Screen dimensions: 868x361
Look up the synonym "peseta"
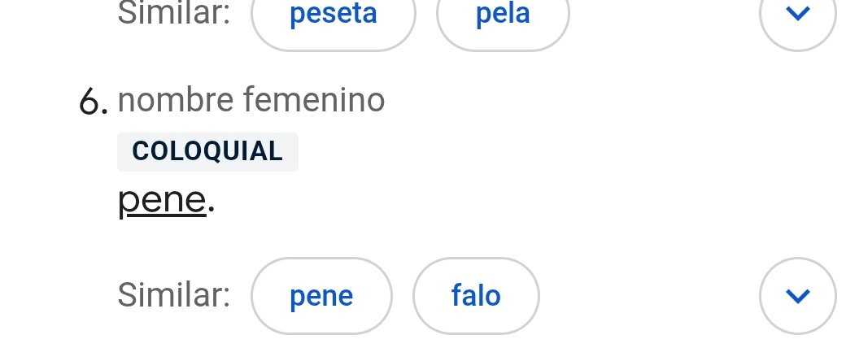333,15
